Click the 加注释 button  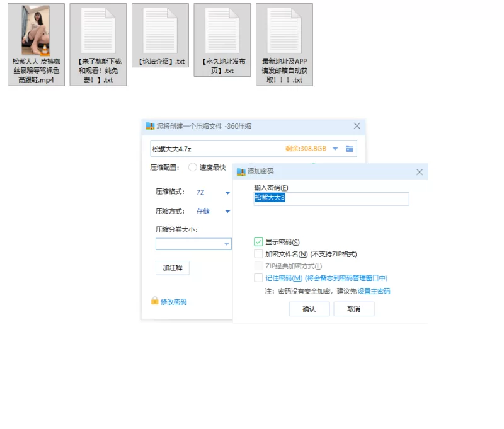pos(173,268)
